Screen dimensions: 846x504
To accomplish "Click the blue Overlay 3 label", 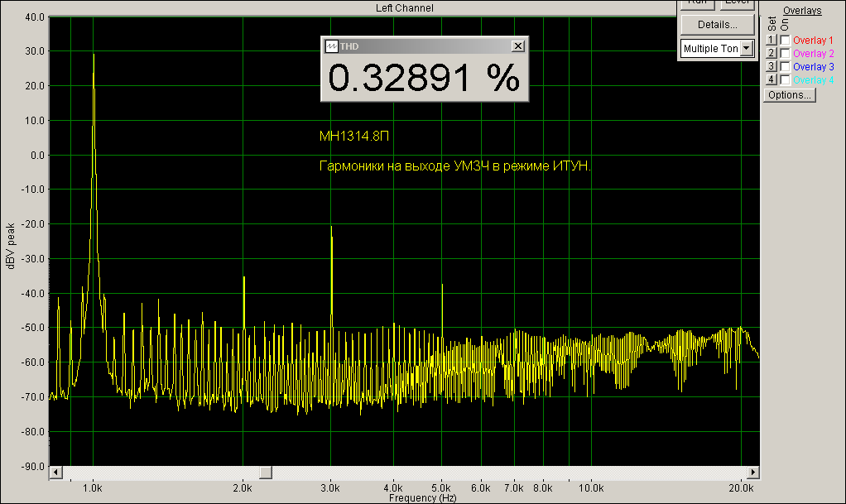I will tap(813, 67).
